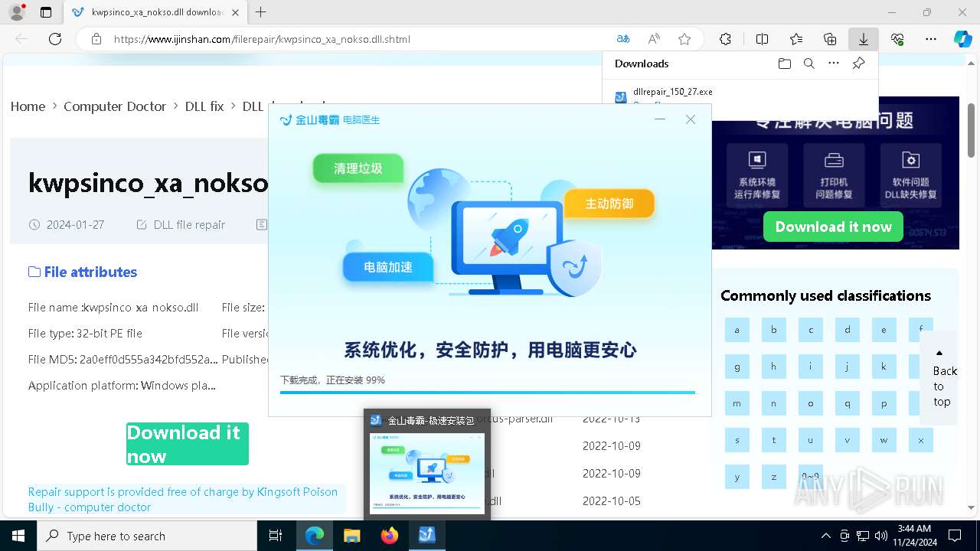
Task: Open Kingsoft Poison Bully repair support link
Action: (183, 499)
